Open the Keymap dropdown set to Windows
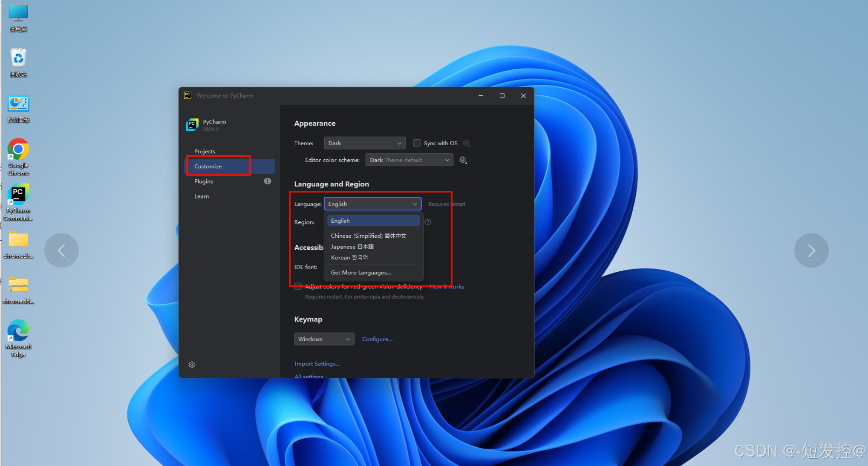868x466 pixels. coord(324,339)
